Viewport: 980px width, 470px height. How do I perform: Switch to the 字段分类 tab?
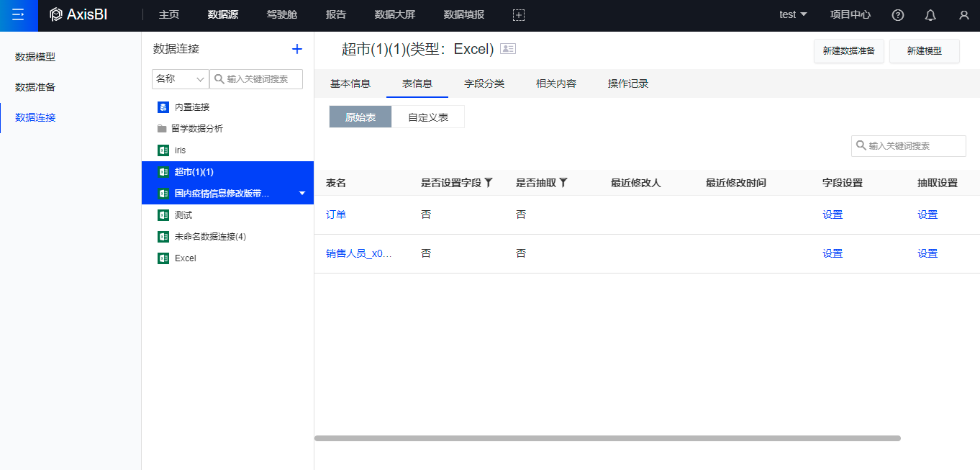484,83
